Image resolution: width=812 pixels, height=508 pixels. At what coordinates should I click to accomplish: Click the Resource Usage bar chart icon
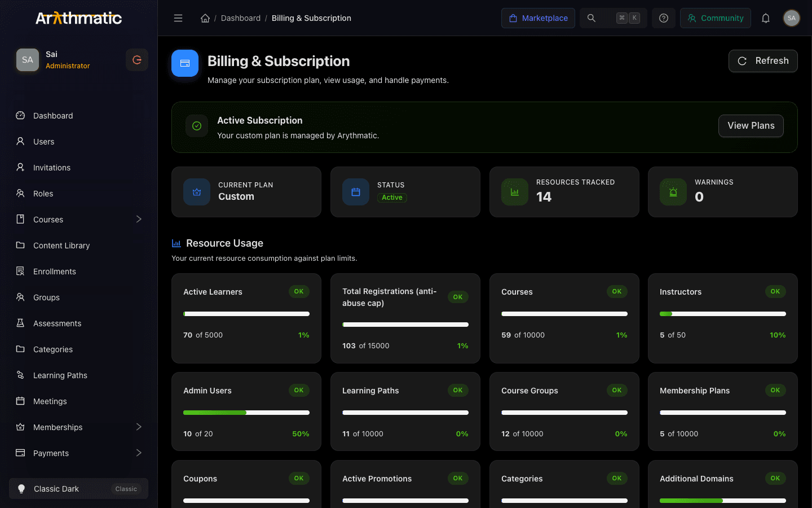click(x=176, y=243)
